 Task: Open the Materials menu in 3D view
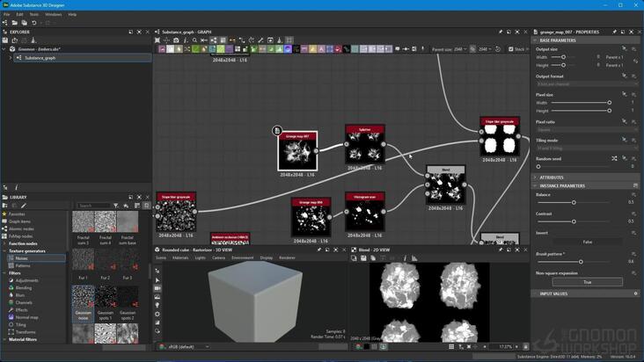coord(180,257)
